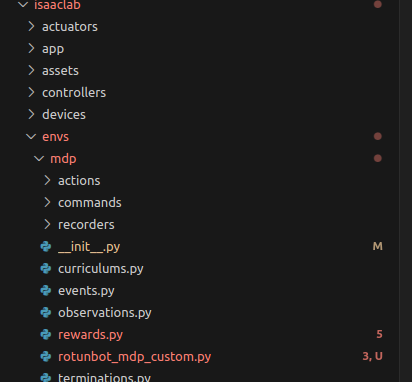The width and height of the screenshot is (412, 382).
Task: Click the Python icon of rotunbot_mdp_custom.py
Action: click(46, 357)
